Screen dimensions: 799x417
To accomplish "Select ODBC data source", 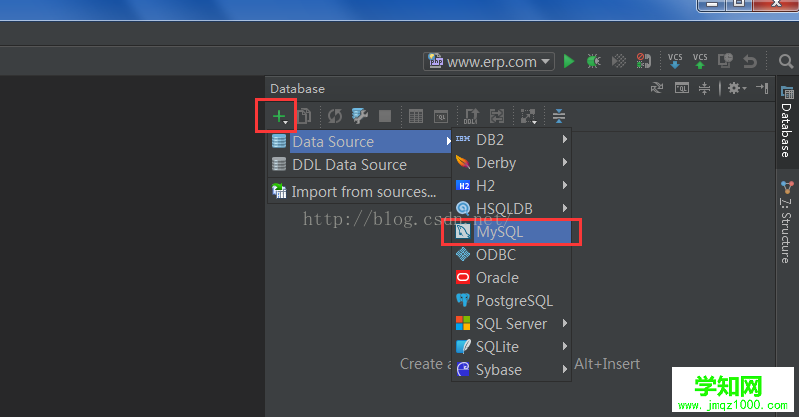I will (x=512, y=254).
